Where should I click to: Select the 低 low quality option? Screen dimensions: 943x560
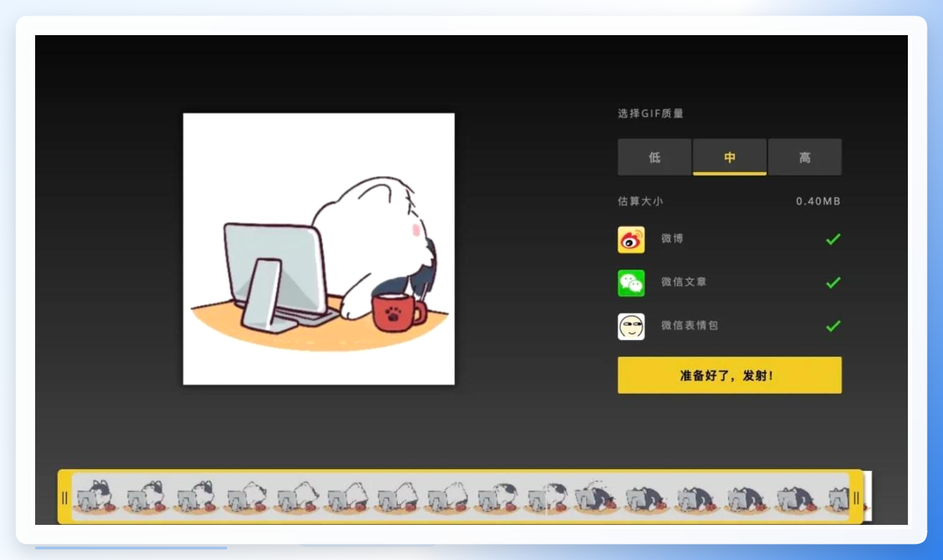click(654, 157)
